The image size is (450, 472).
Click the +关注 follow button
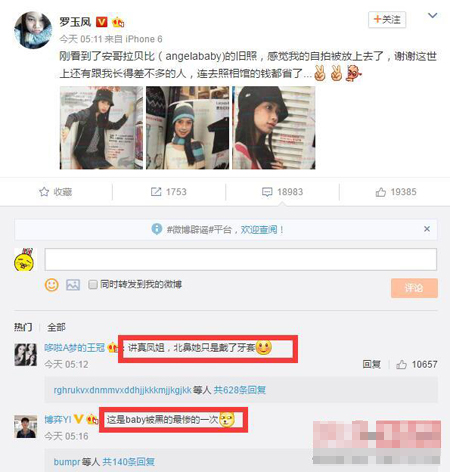387,20
